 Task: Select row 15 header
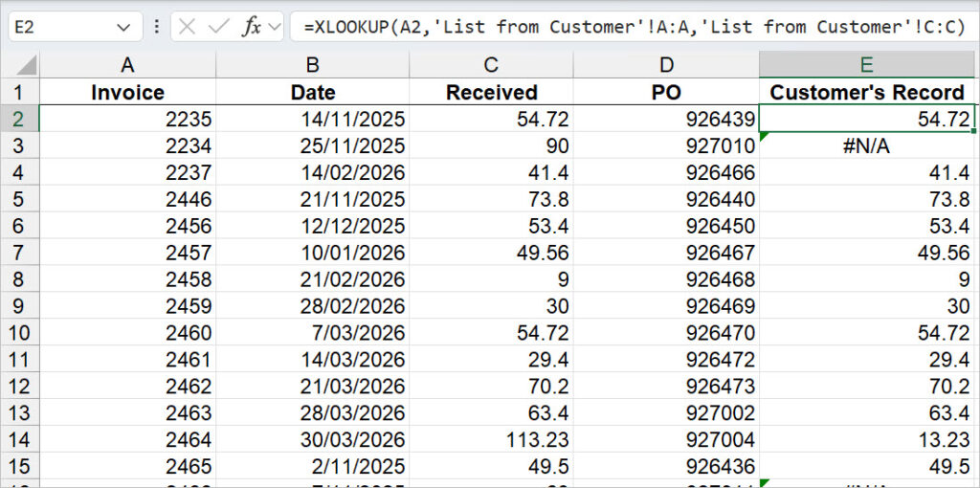(x=19, y=465)
